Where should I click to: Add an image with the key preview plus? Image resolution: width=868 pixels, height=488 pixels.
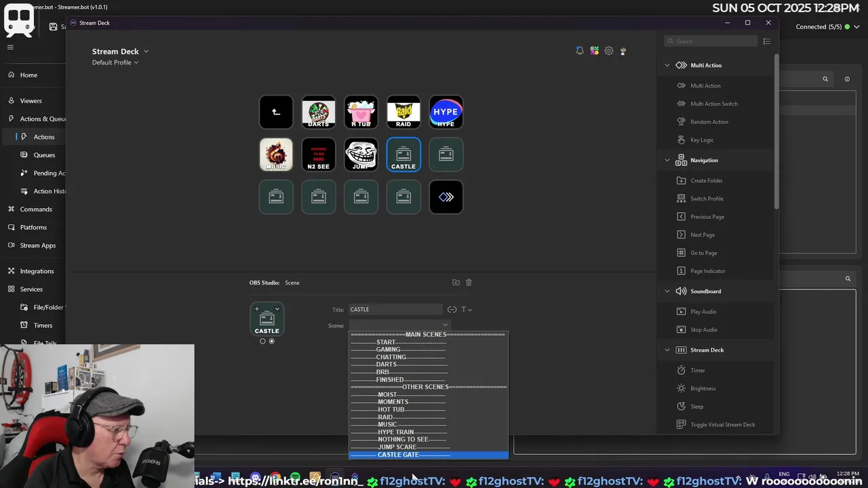(x=257, y=309)
